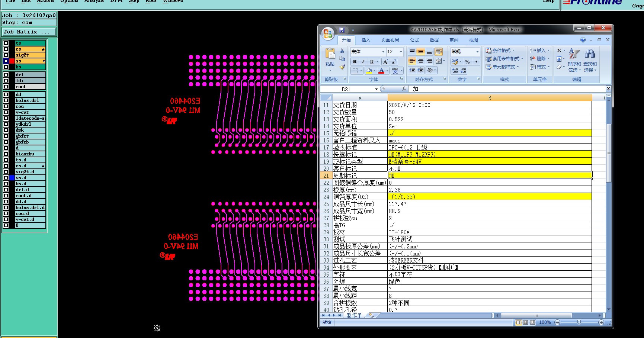The width and height of the screenshot is (644, 338).
Task: Click the insert function fx button
Action: point(404,89)
